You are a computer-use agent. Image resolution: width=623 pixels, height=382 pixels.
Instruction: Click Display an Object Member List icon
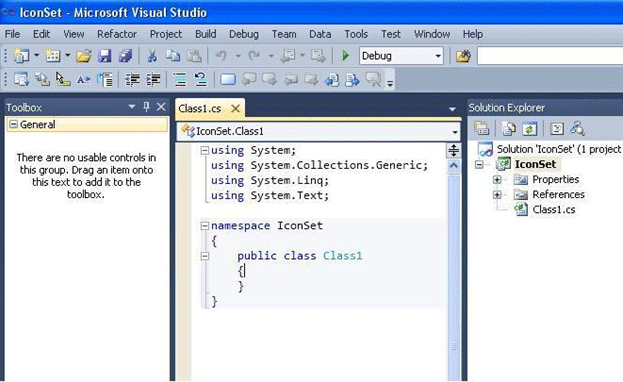pyautogui.click(x=21, y=80)
